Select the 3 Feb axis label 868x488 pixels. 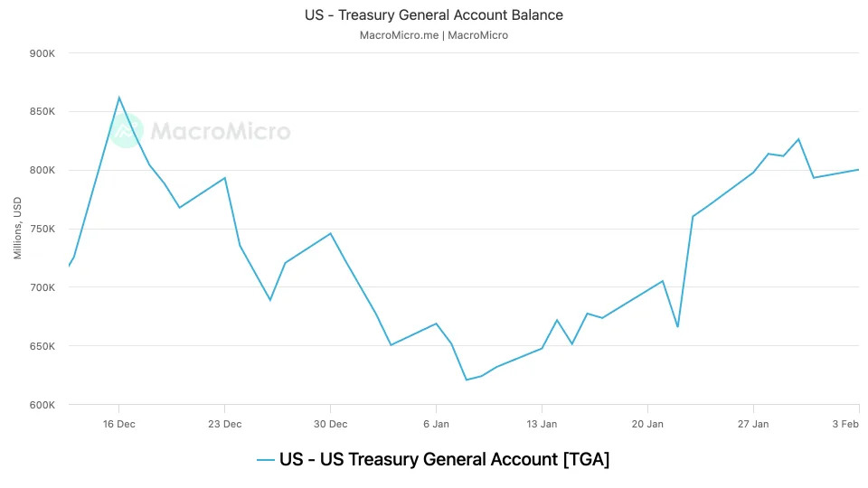(845, 424)
